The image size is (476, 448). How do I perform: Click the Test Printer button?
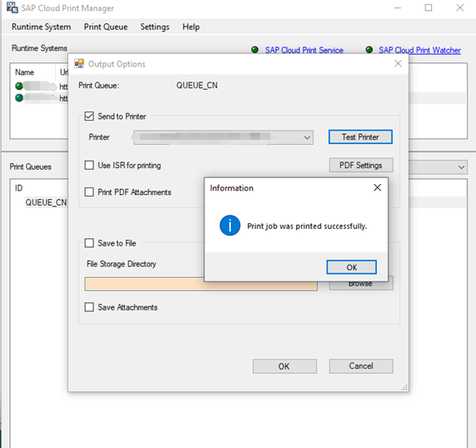pos(360,137)
